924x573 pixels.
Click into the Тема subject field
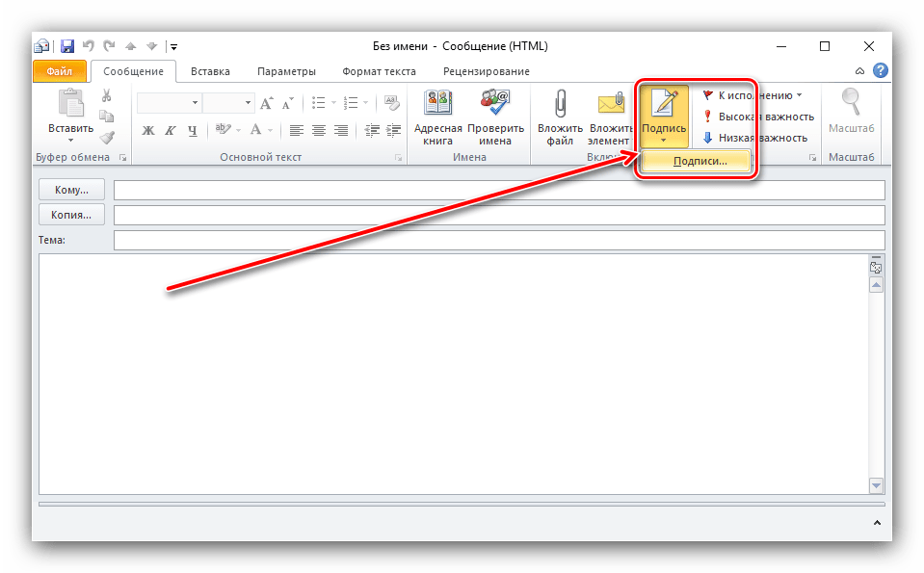click(x=498, y=240)
